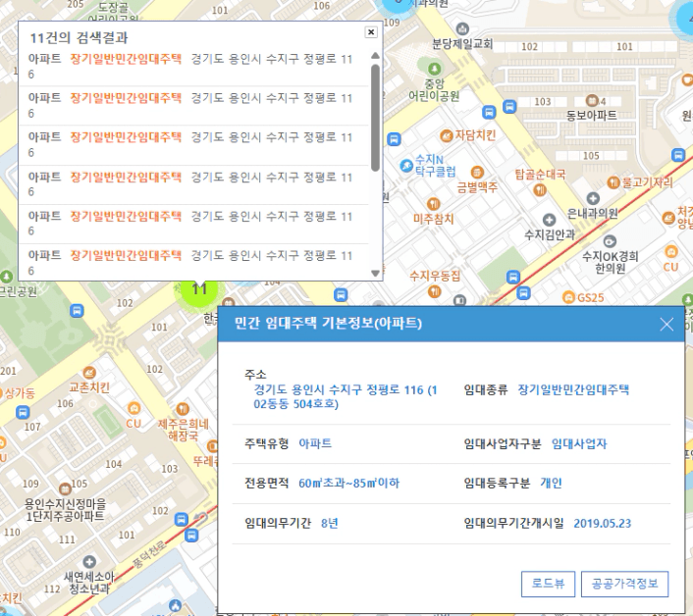Screen dimensions: 693x616
Task: Click the 임대의무기간 value 8년
Action: coord(329,523)
